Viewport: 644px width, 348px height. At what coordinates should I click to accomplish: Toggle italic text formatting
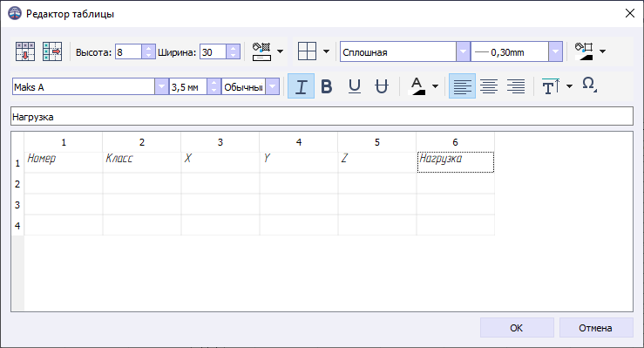coord(301,86)
